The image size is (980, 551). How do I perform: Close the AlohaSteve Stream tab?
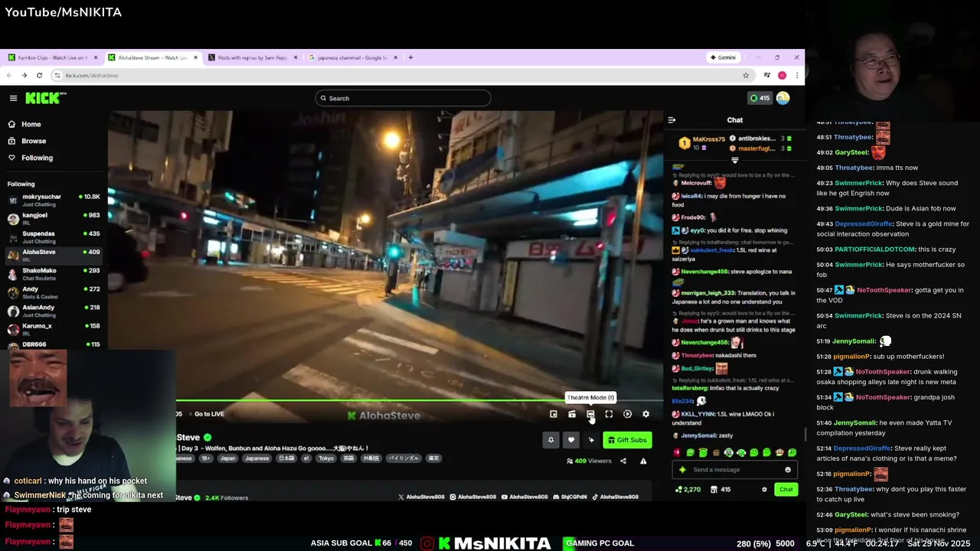click(196, 57)
